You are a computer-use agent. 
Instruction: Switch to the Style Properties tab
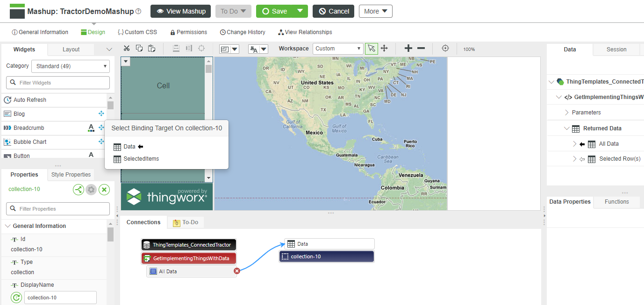coord(71,175)
